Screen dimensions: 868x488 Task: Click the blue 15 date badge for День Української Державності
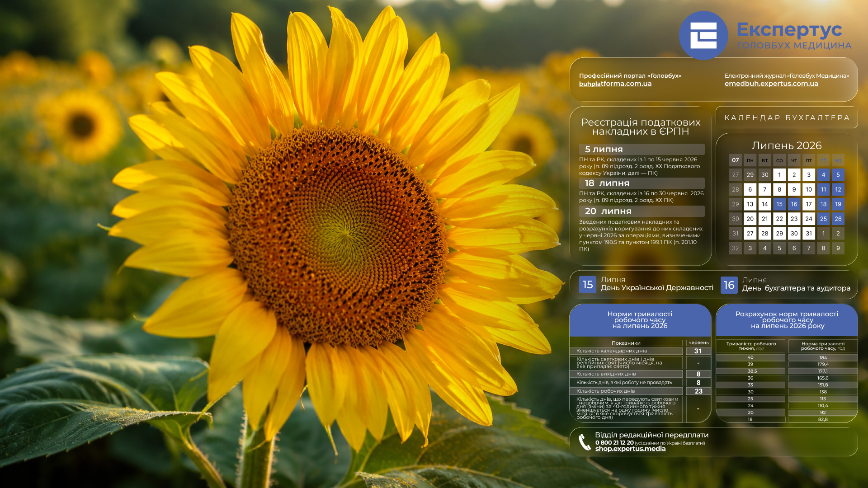(588, 285)
